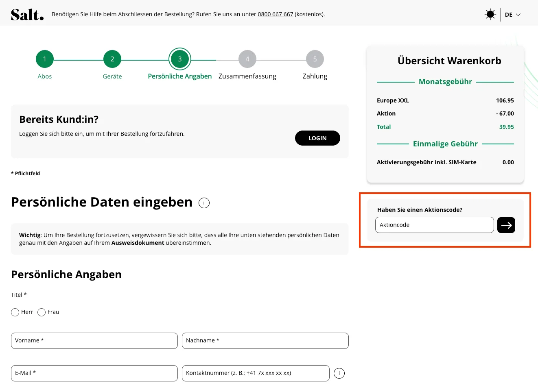Click the Salt logo
538x392 pixels.
point(27,15)
